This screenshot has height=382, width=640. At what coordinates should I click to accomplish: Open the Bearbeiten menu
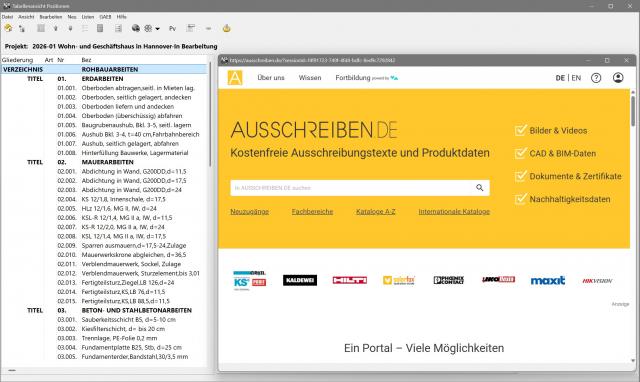click(x=51, y=17)
